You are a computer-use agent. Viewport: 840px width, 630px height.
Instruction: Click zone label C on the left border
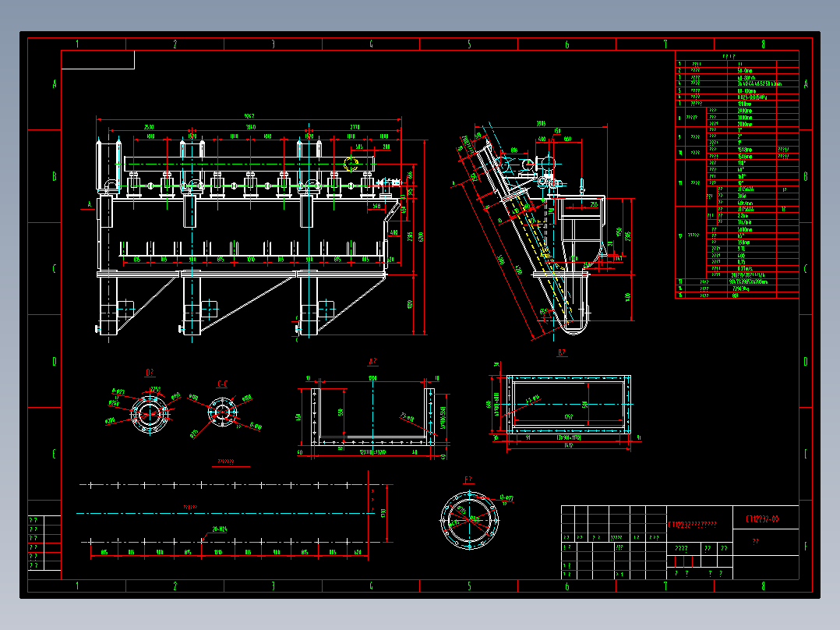(54, 269)
